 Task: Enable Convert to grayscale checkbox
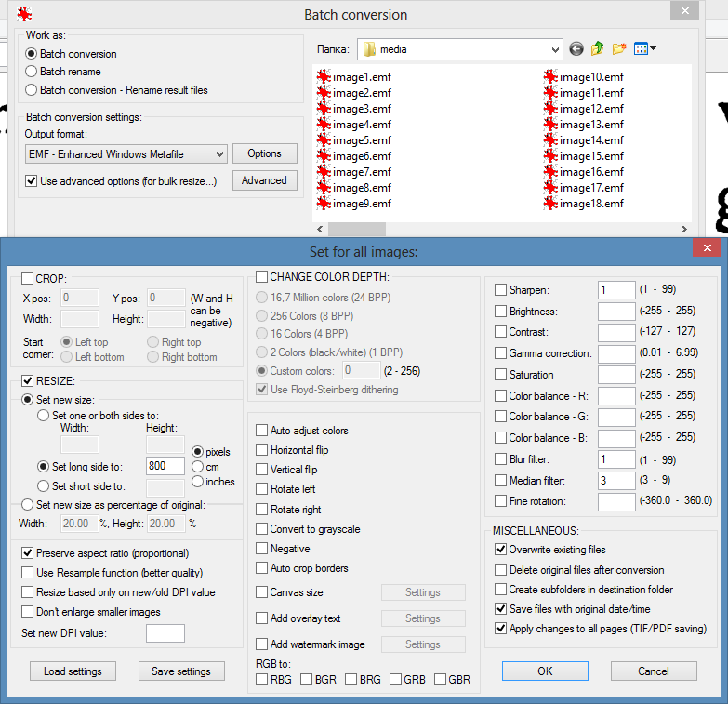[x=261, y=528]
